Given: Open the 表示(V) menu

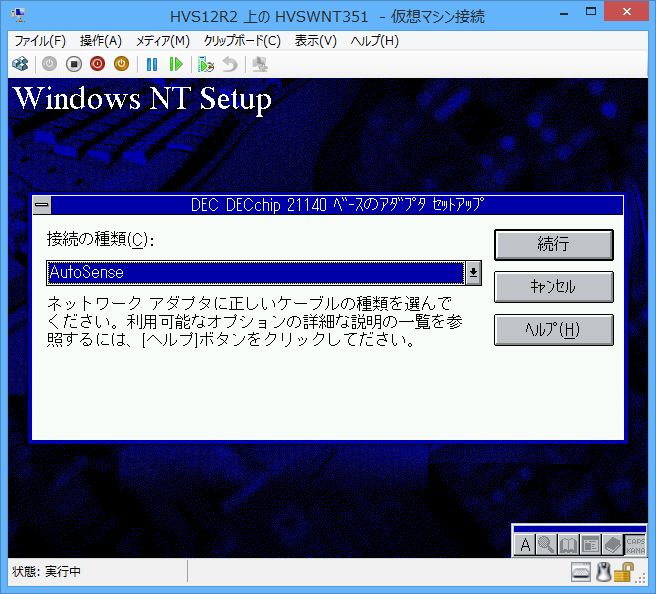Looking at the screenshot, I should (315, 41).
